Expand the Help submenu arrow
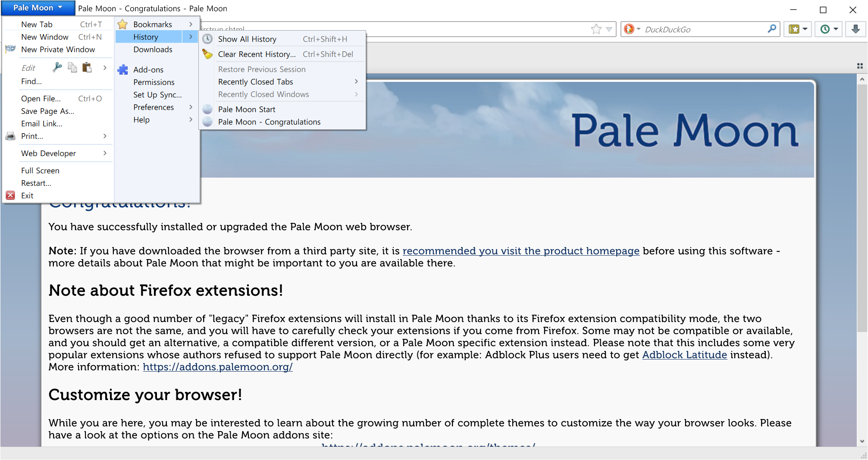The image size is (868, 460). coord(191,120)
